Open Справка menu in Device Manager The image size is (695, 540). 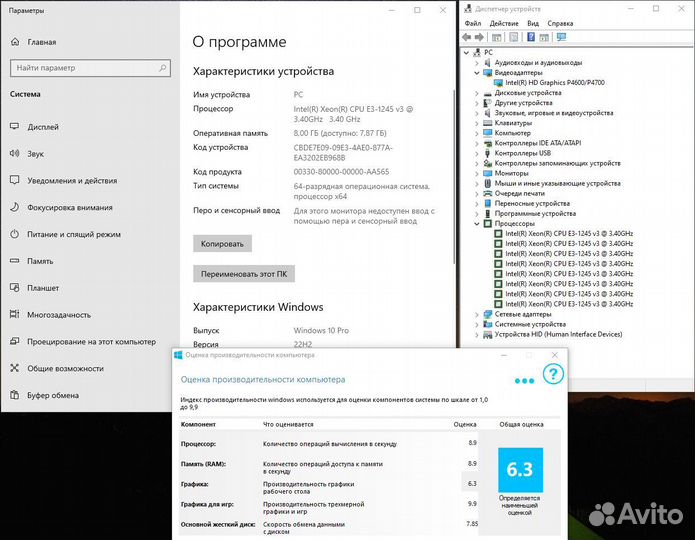click(x=560, y=23)
